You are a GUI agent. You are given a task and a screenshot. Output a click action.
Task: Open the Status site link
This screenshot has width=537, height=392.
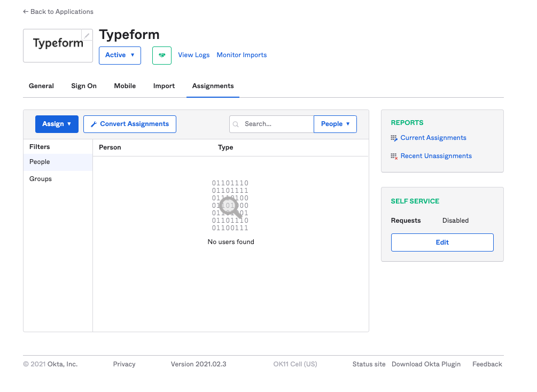click(369, 364)
